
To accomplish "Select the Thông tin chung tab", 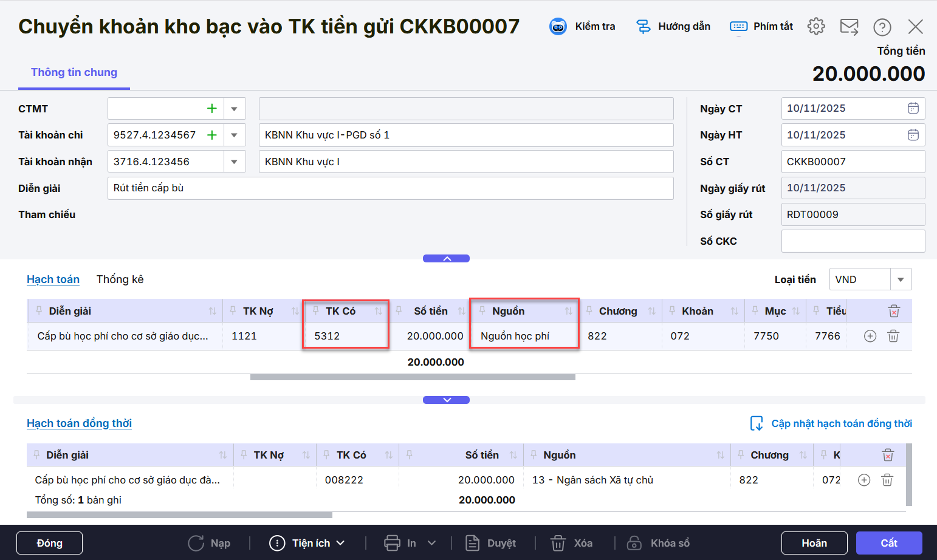I will point(74,72).
